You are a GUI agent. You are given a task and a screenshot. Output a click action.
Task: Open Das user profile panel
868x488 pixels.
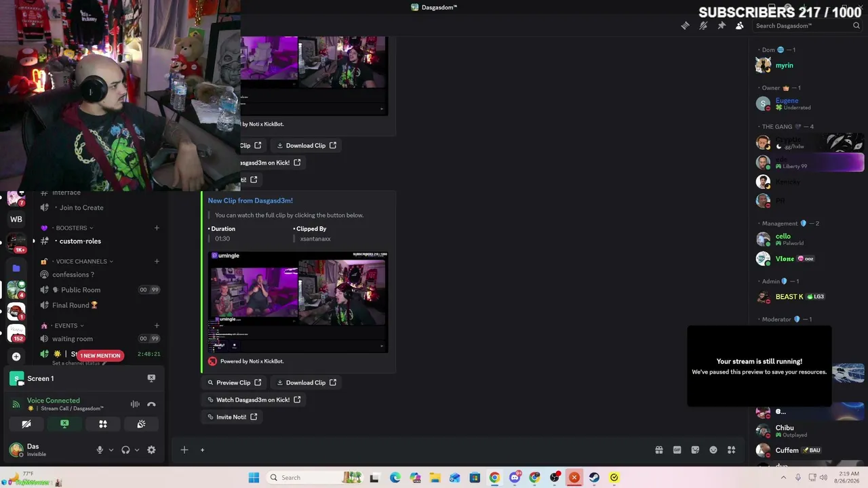pyautogui.click(x=47, y=450)
